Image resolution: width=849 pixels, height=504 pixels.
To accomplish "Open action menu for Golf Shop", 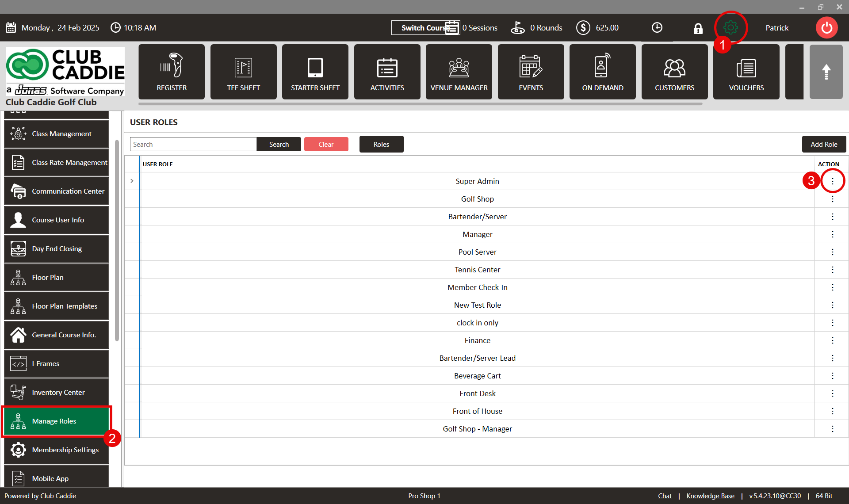I will (832, 199).
